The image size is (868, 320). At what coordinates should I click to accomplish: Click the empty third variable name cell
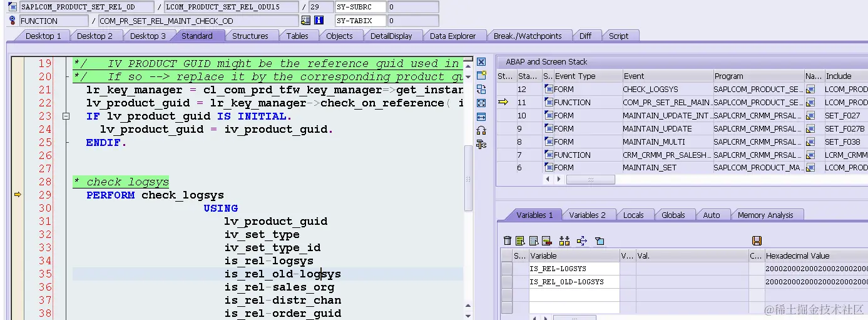[x=574, y=295]
